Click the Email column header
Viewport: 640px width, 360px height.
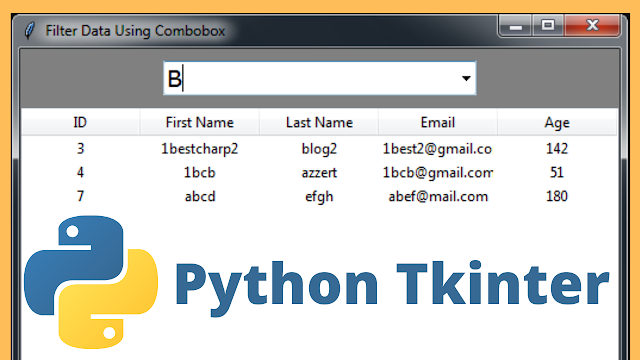tap(438, 122)
